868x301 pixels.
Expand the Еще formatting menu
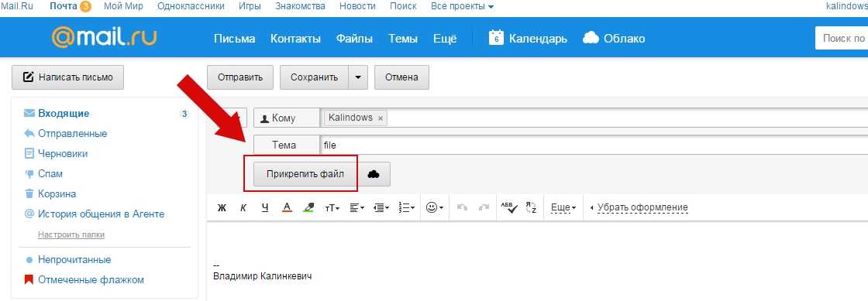[563, 207]
